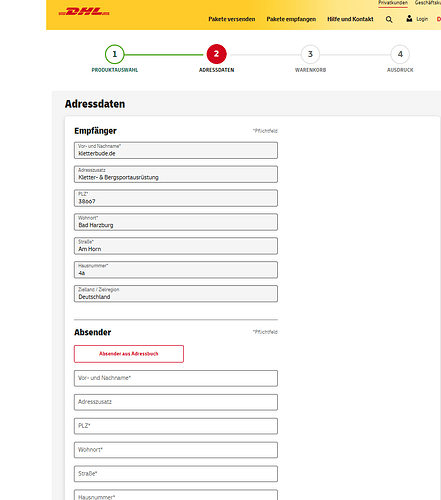Click the Adressdaten heading
Screen dimensions: 441x500
click(x=95, y=104)
